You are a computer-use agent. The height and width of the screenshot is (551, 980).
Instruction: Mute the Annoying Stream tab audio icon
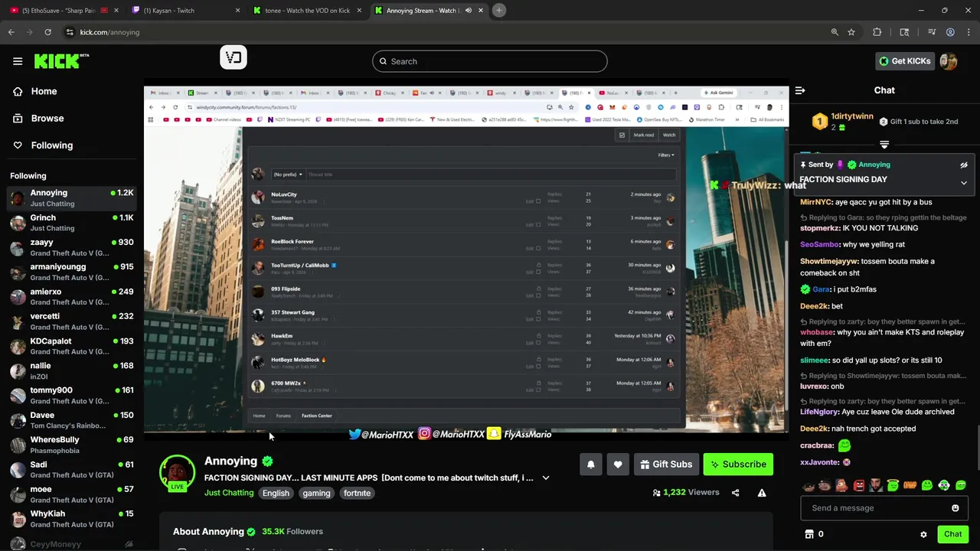pyautogui.click(x=468, y=11)
